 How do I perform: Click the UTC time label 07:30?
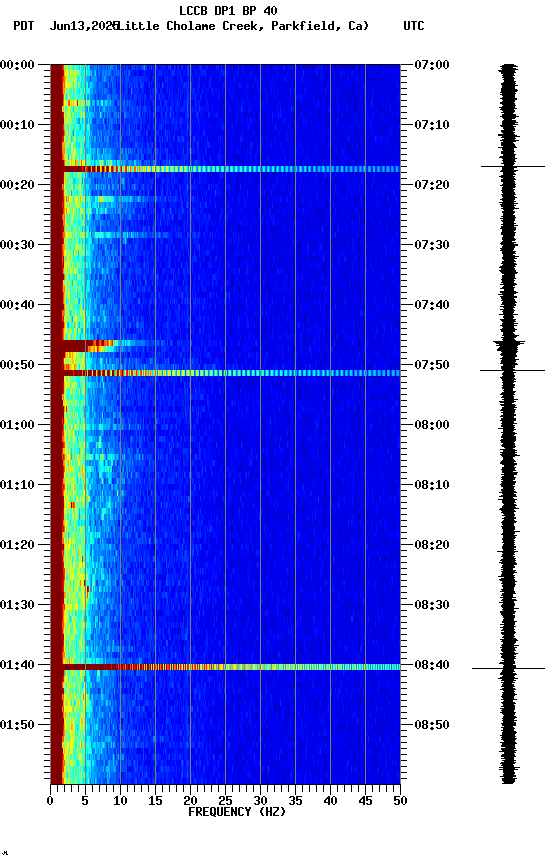pyautogui.click(x=432, y=245)
